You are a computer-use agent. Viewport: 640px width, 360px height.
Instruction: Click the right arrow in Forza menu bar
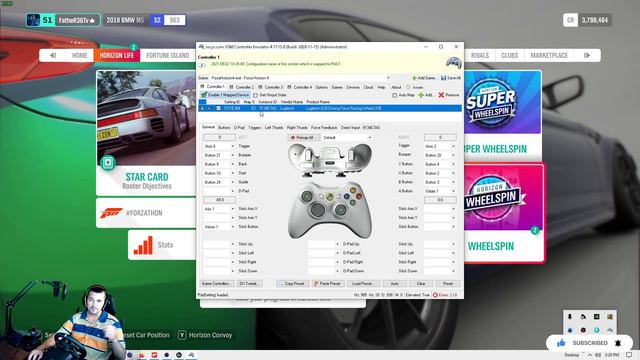point(587,56)
